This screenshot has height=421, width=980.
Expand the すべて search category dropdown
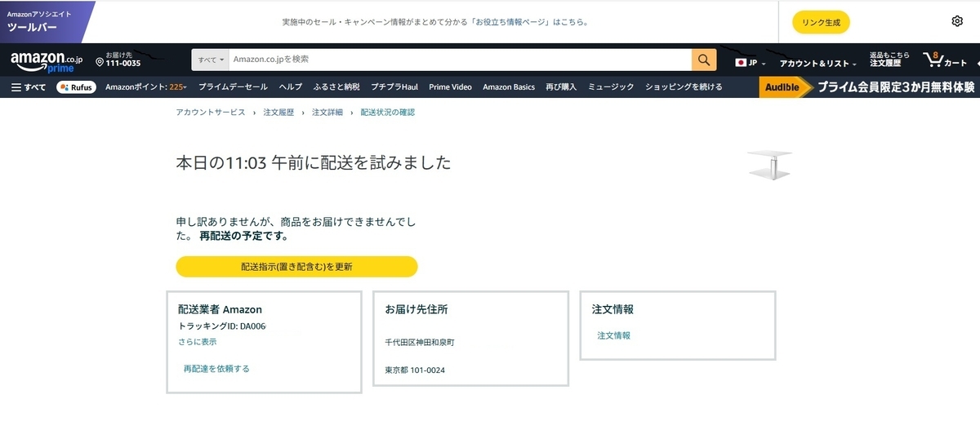[x=211, y=60]
